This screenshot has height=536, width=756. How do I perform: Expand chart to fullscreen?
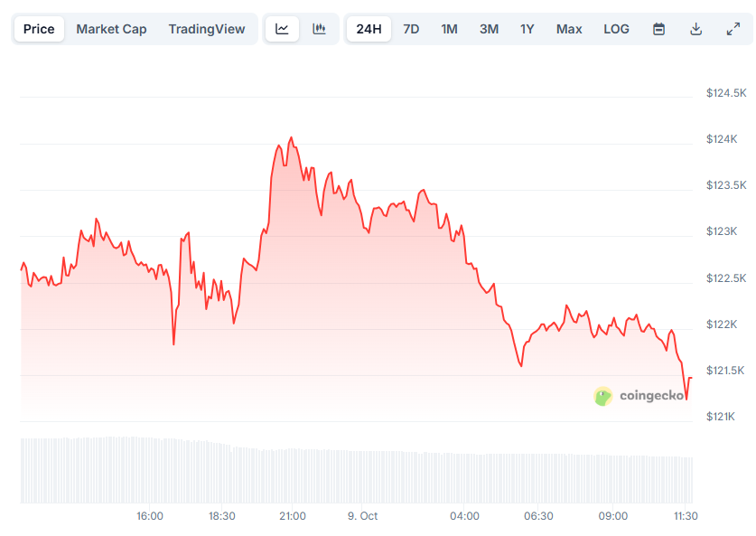pos(733,29)
